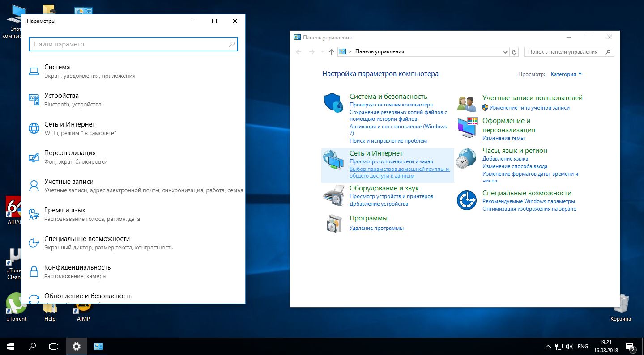Screen dimensions: 644x355
Task: Click the Найти параметр search field
Action: [133, 44]
